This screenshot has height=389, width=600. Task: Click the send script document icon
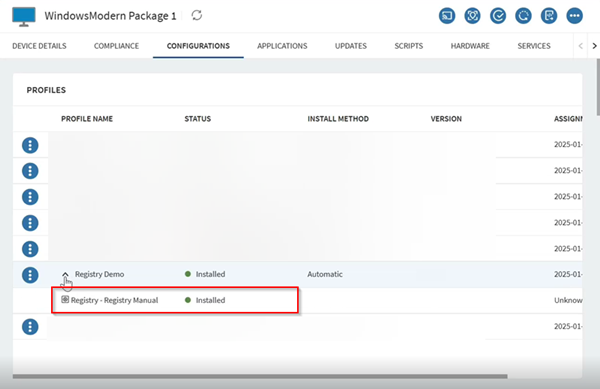(x=549, y=16)
